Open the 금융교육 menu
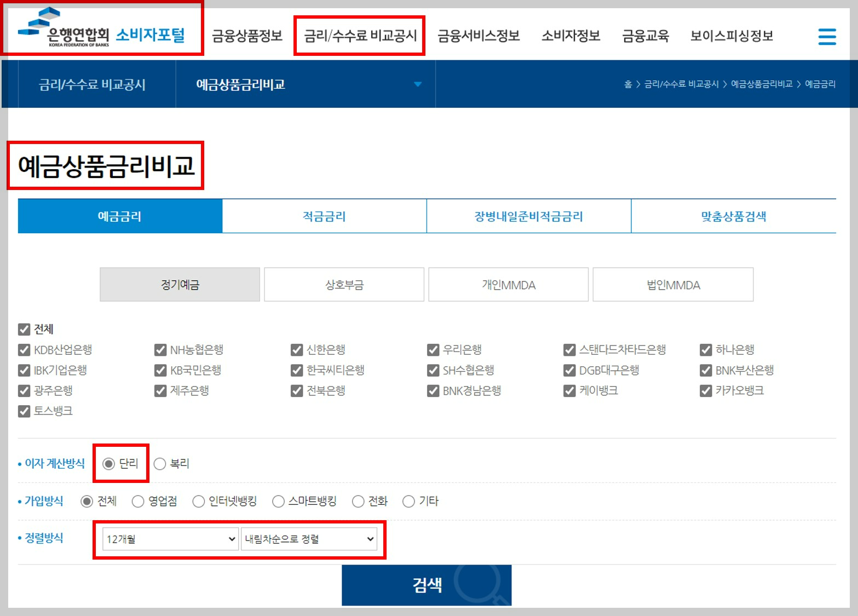The width and height of the screenshot is (858, 616). click(646, 36)
